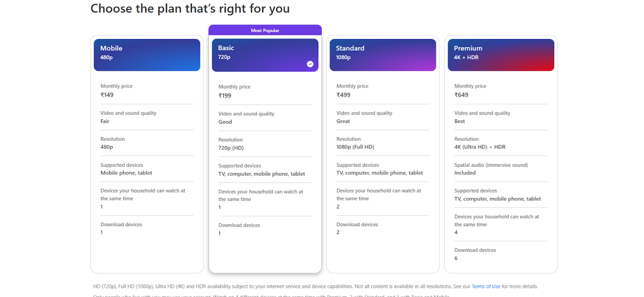Viewport: 644px width, 297px height.
Task: Click the Mobile plan blue gradient banner
Action: tap(147, 55)
